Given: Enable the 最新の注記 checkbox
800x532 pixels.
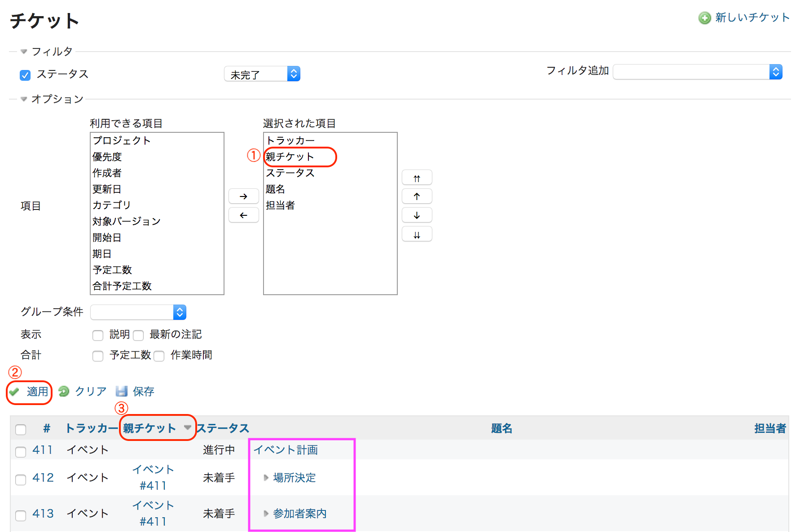Looking at the screenshot, I should 138,335.
